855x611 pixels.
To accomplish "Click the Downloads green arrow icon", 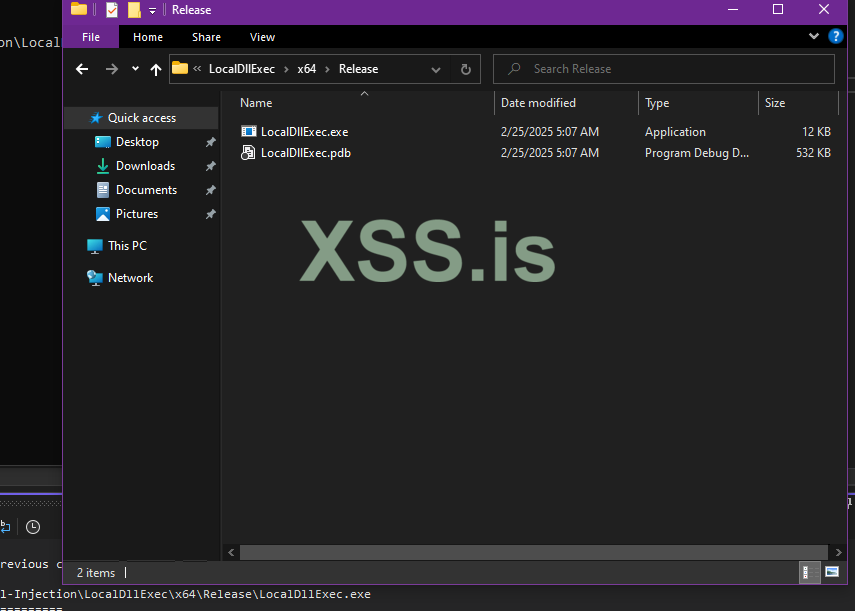I will coord(103,166).
